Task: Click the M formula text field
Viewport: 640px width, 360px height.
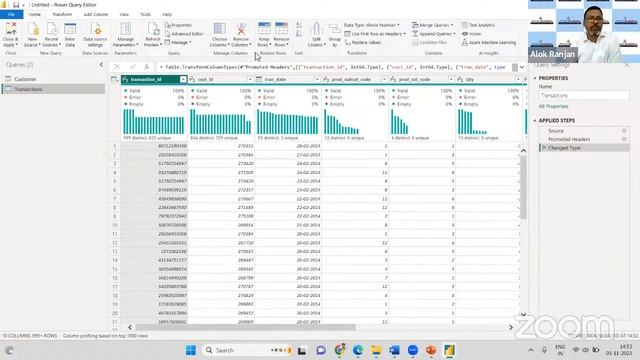Action: point(334,67)
